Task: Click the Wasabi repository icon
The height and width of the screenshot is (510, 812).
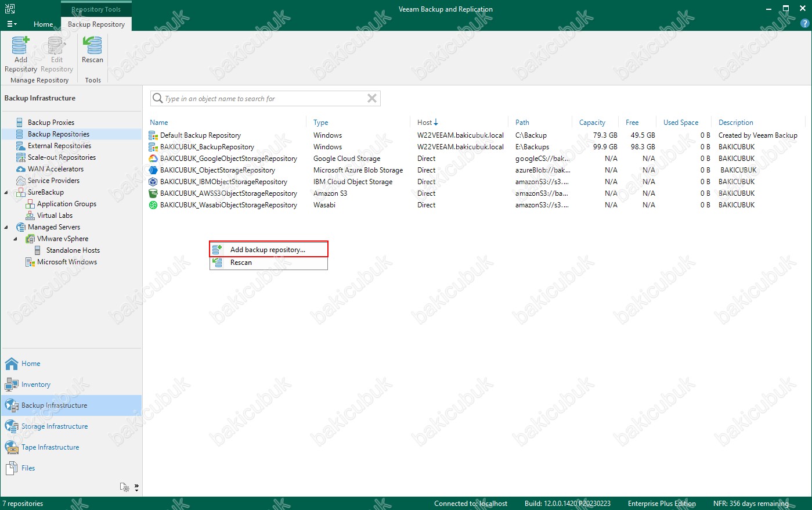Action: click(x=153, y=205)
